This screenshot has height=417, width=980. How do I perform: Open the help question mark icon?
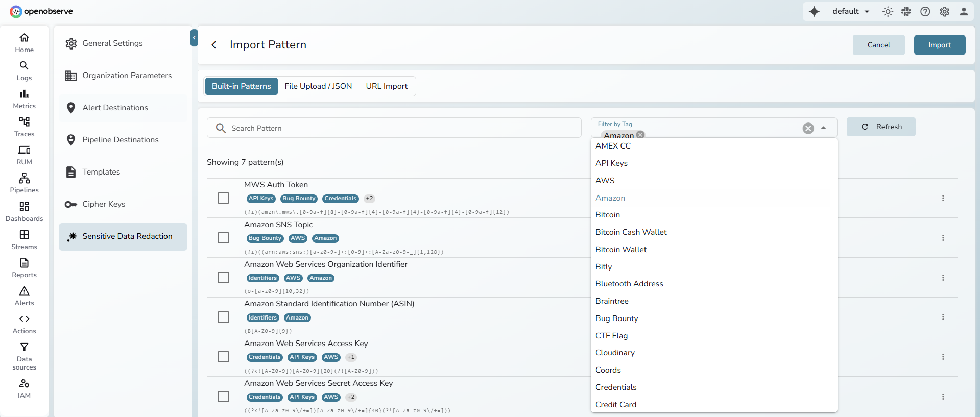pos(925,11)
